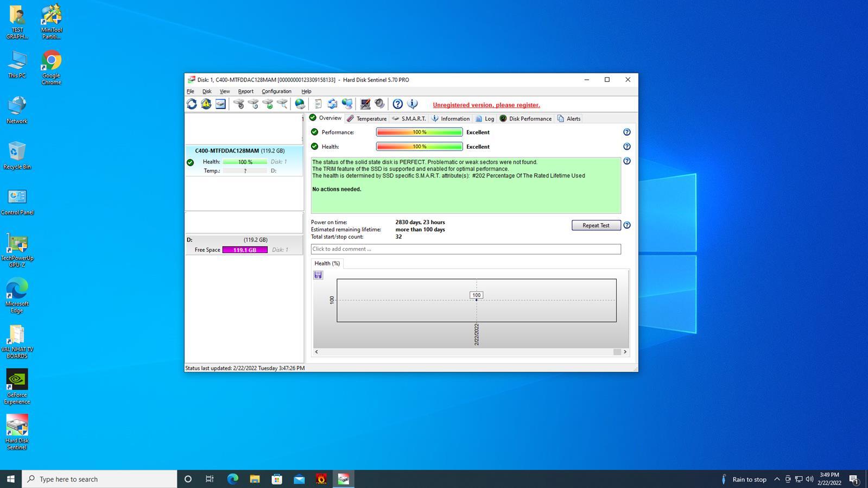
Task: Click the second disk test toolbar icon
Action: click(x=254, y=104)
